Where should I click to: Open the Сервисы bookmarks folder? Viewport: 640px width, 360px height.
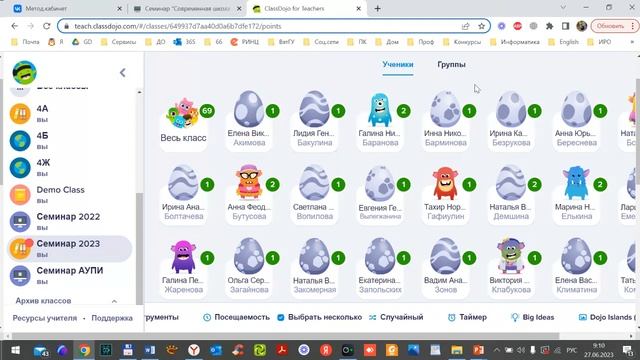[x=118, y=42]
